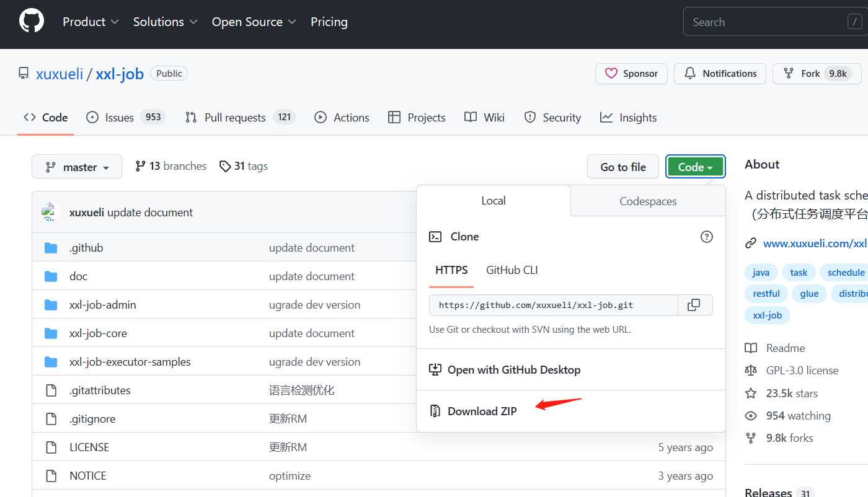Click the folder icon for .github
Viewport: 868px width, 497px height.
[51, 248]
